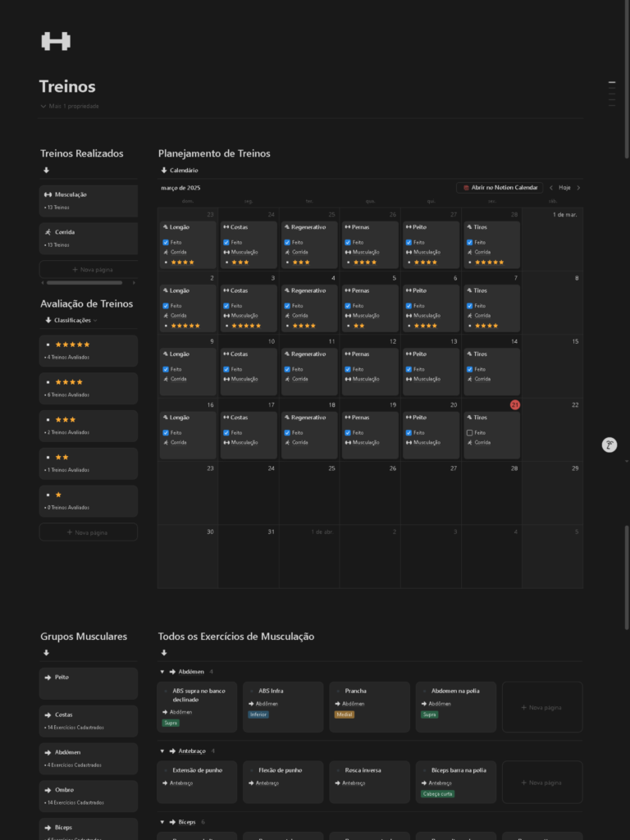Viewport: 630px width, 840px height.
Task: Collapse the Abdômen exercise group
Action: coord(162,672)
